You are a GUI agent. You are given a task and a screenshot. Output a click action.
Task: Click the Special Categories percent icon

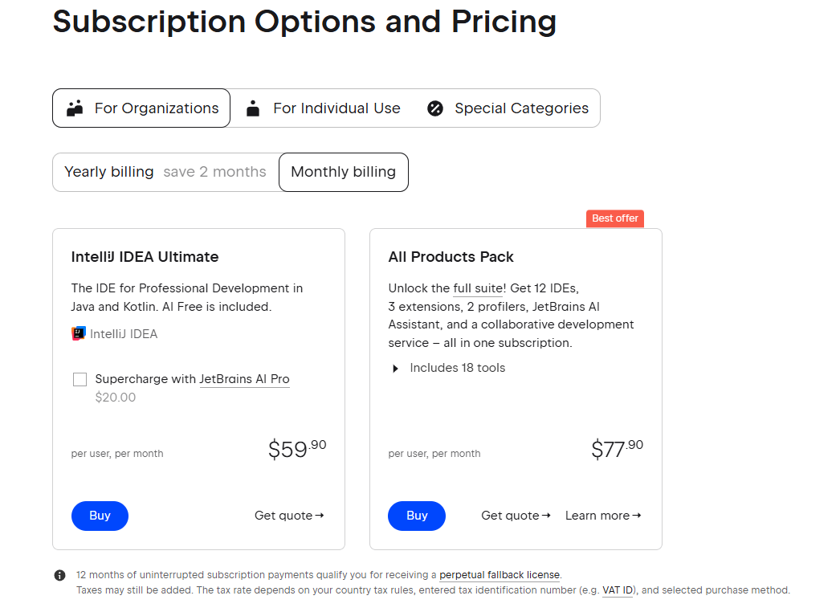coord(435,108)
